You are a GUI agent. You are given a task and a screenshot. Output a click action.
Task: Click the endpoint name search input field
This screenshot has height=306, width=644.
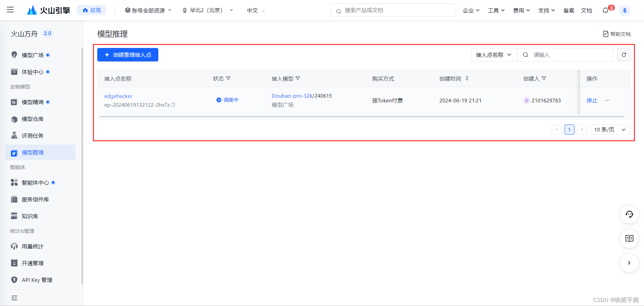pyautogui.click(x=570, y=54)
